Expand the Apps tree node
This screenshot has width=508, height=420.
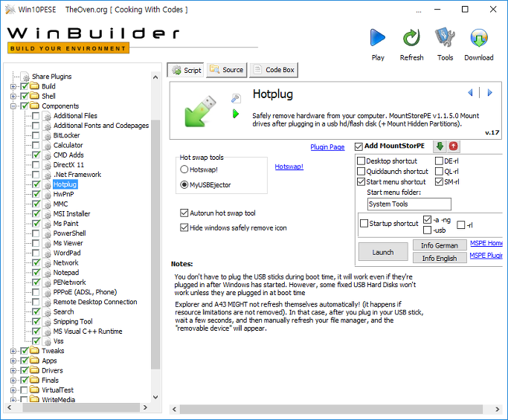(13, 361)
